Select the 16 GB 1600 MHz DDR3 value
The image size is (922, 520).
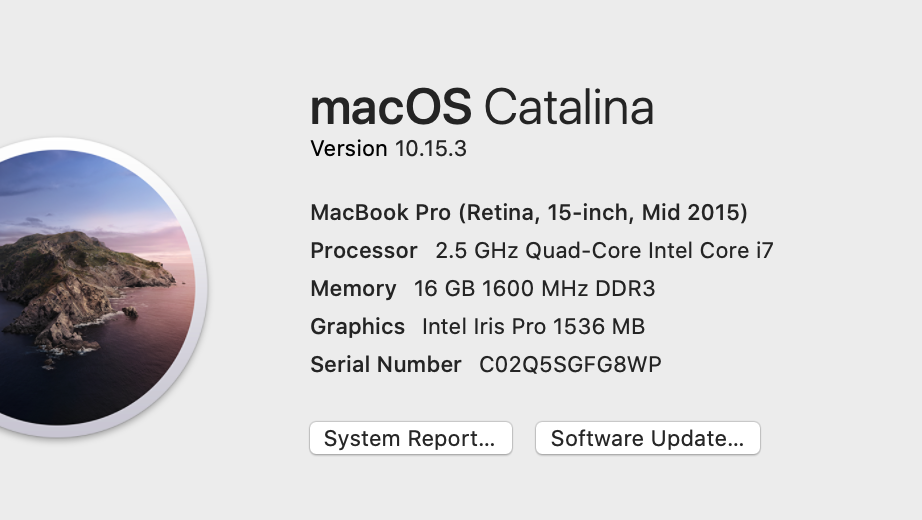534,288
